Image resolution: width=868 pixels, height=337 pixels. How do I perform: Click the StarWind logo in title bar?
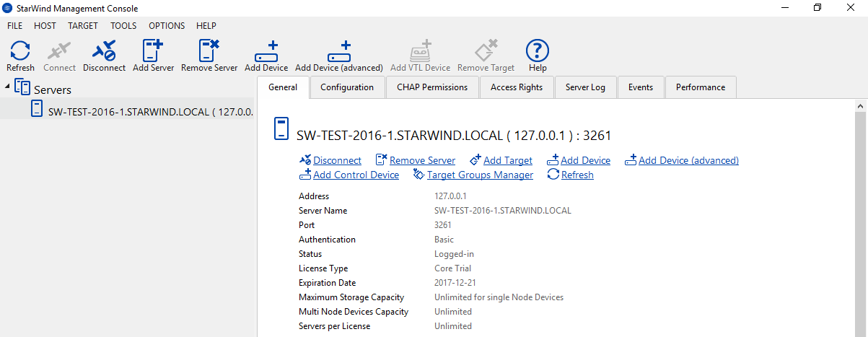coord(7,8)
